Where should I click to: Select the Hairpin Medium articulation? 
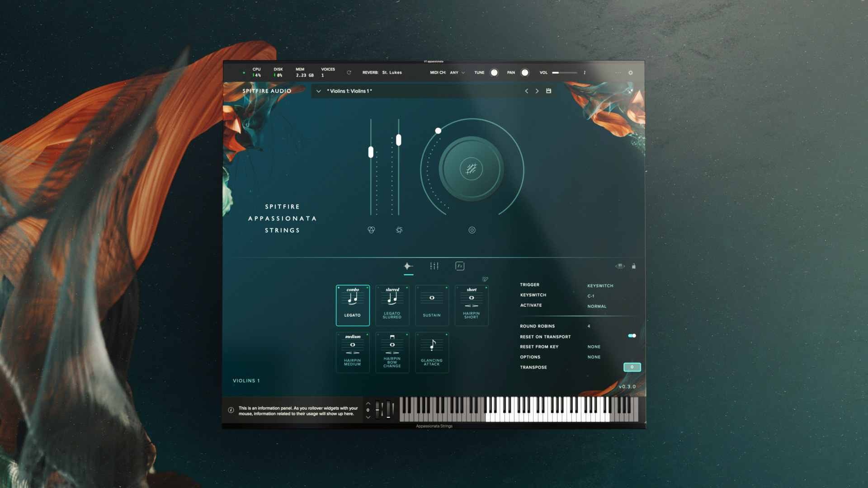click(x=353, y=352)
